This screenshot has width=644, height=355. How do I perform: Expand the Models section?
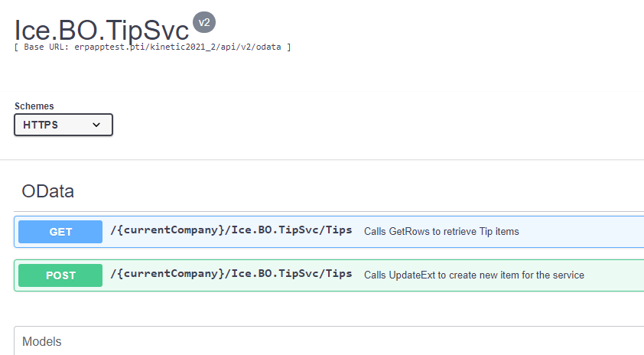coord(41,341)
